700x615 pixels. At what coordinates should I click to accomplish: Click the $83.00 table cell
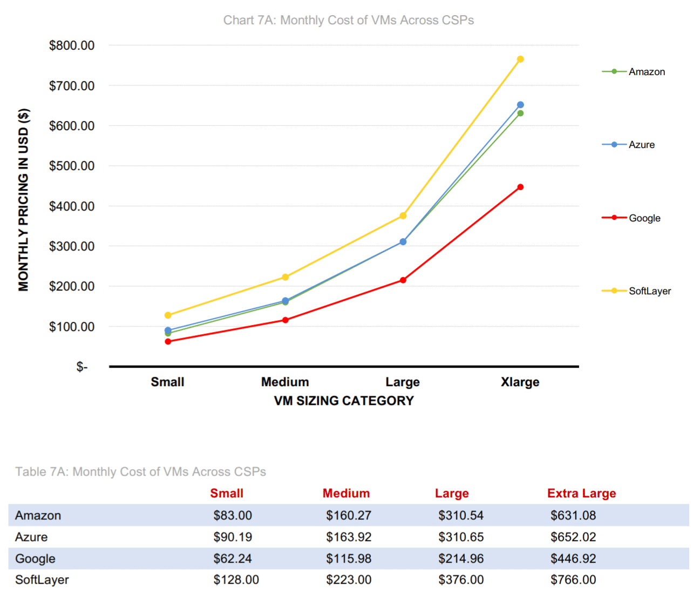tap(233, 516)
